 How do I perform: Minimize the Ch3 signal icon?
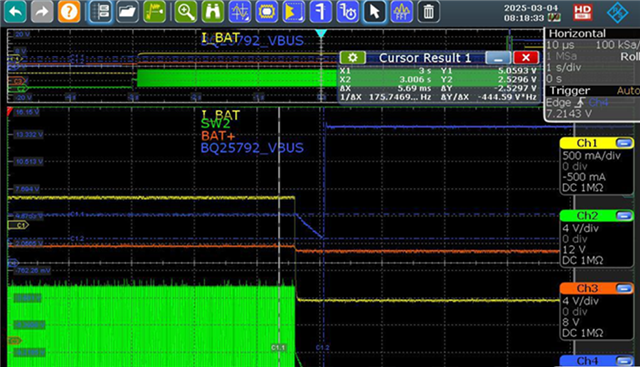coord(623,288)
